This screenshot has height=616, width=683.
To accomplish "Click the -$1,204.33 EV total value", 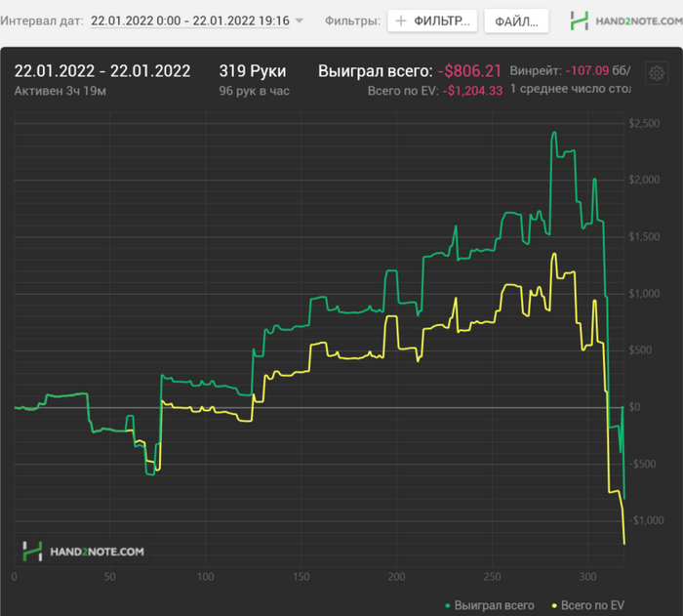I will [472, 91].
